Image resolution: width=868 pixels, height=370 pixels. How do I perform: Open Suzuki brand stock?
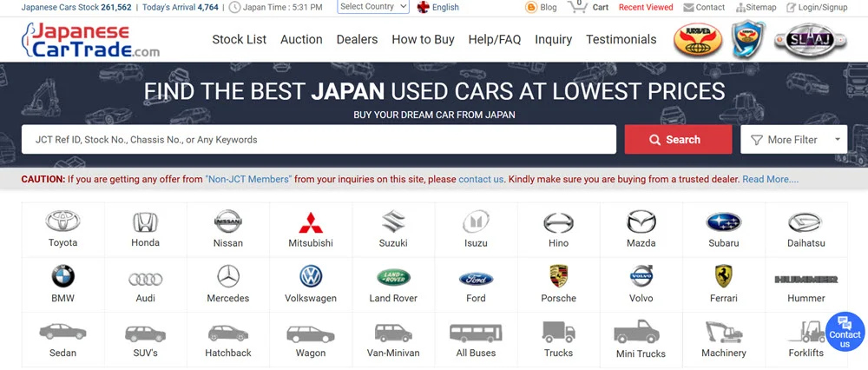[x=393, y=221]
